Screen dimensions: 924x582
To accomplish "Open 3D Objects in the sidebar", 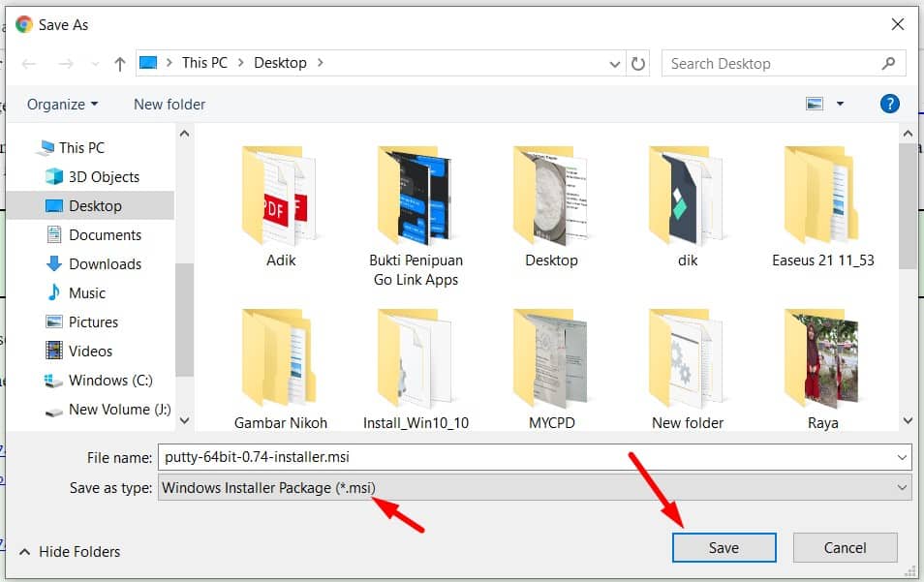I will point(104,176).
